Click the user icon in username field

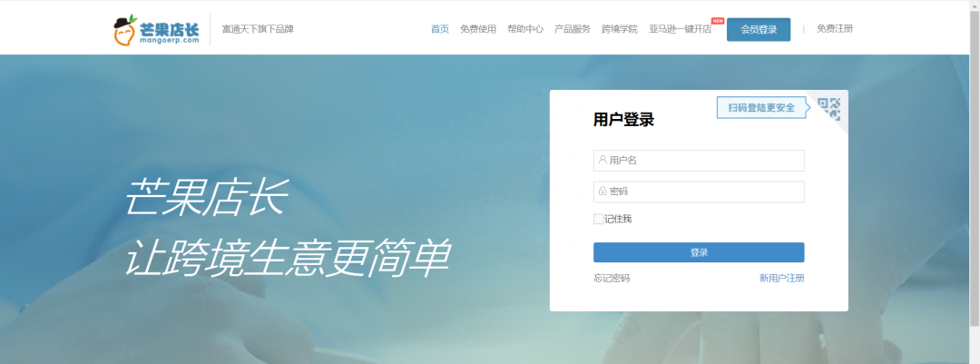(x=603, y=160)
